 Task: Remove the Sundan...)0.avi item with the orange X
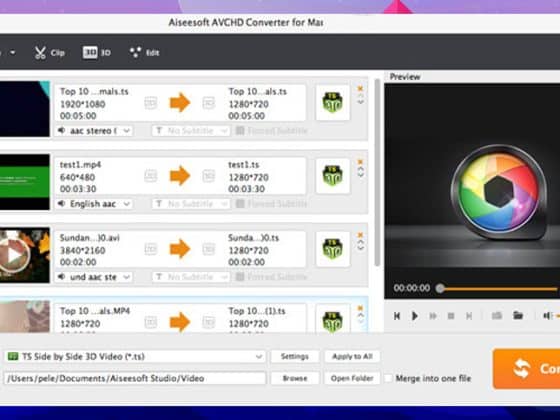pos(360,235)
